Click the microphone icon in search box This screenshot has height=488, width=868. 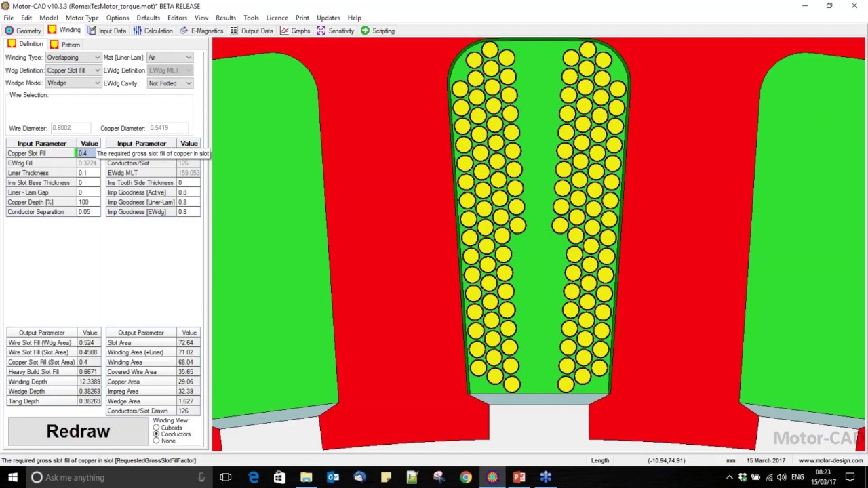(x=201, y=477)
